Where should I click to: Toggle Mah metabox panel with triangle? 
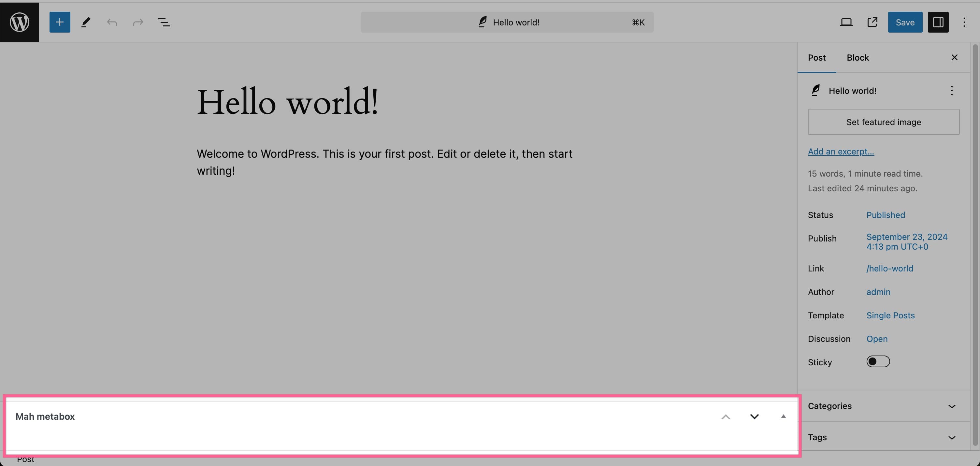click(783, 416)
